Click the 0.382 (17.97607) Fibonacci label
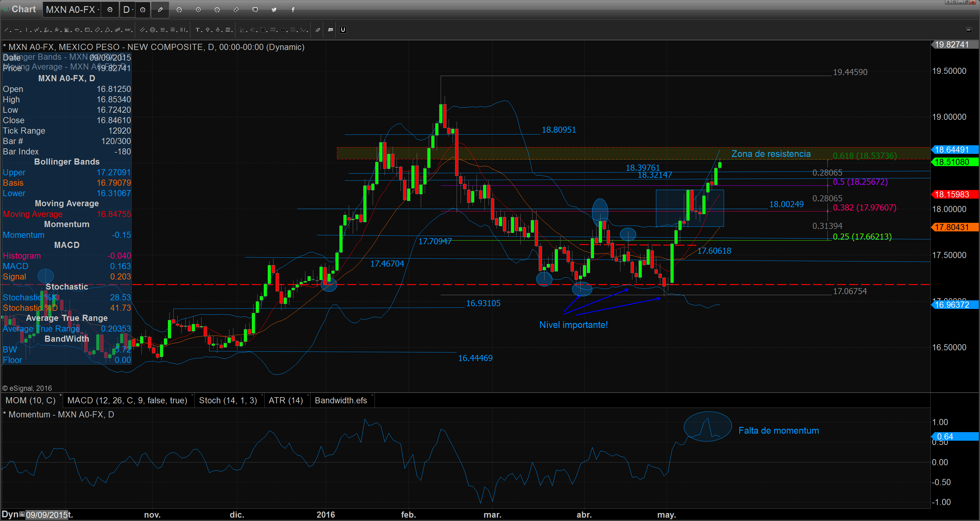Viewport: 980px width, 521px height. tap(864, 207)
